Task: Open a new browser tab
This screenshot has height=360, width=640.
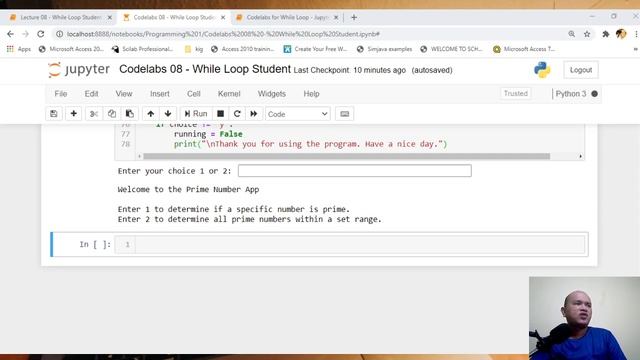Action: (x=354, y=18)
